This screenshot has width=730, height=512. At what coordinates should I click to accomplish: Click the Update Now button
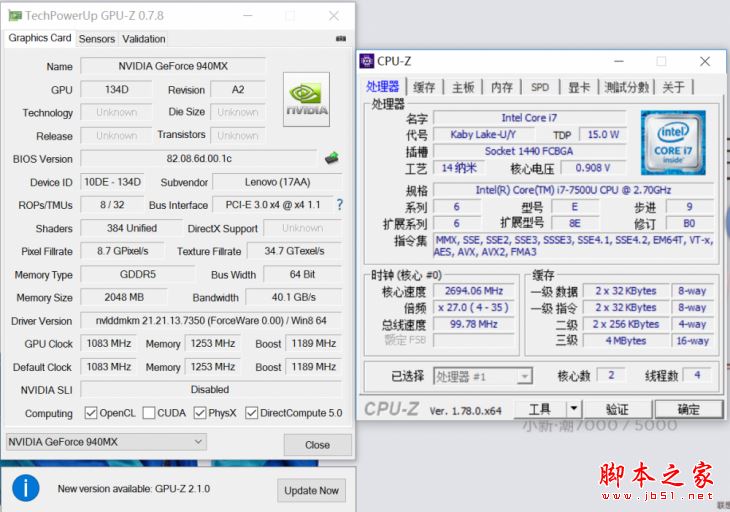[x=311, y=491]
